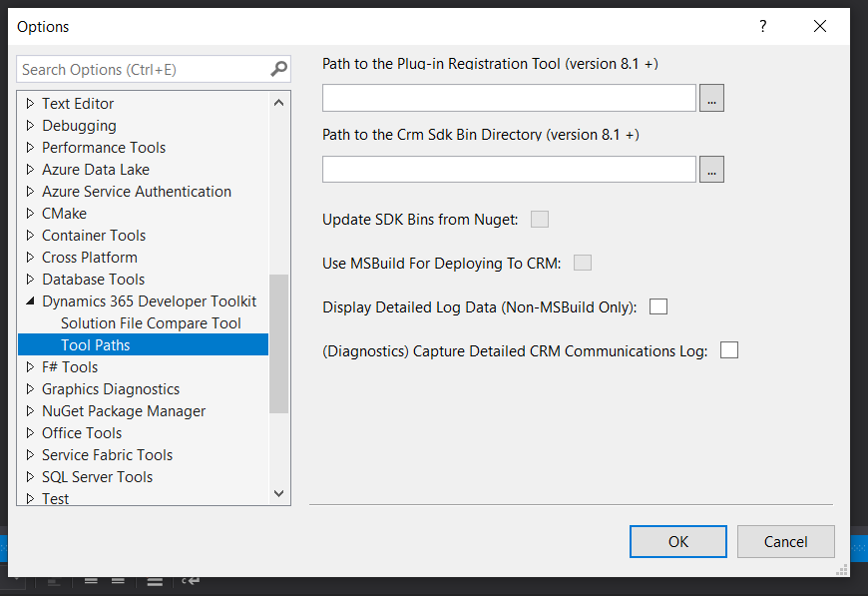Open the help question mark in title bar
This screenshot has height=596, width=868.
coord(763,26)
